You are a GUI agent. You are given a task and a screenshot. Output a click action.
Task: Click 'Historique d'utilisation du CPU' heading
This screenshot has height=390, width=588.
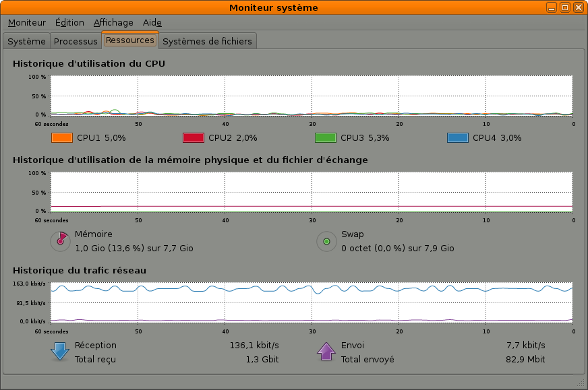89,64
